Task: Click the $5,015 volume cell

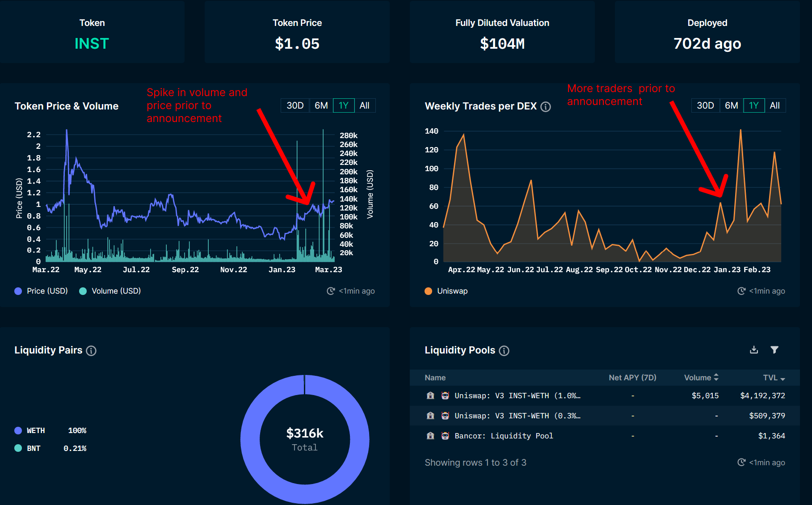Action: pyautogui.click(x=705, y=396)
